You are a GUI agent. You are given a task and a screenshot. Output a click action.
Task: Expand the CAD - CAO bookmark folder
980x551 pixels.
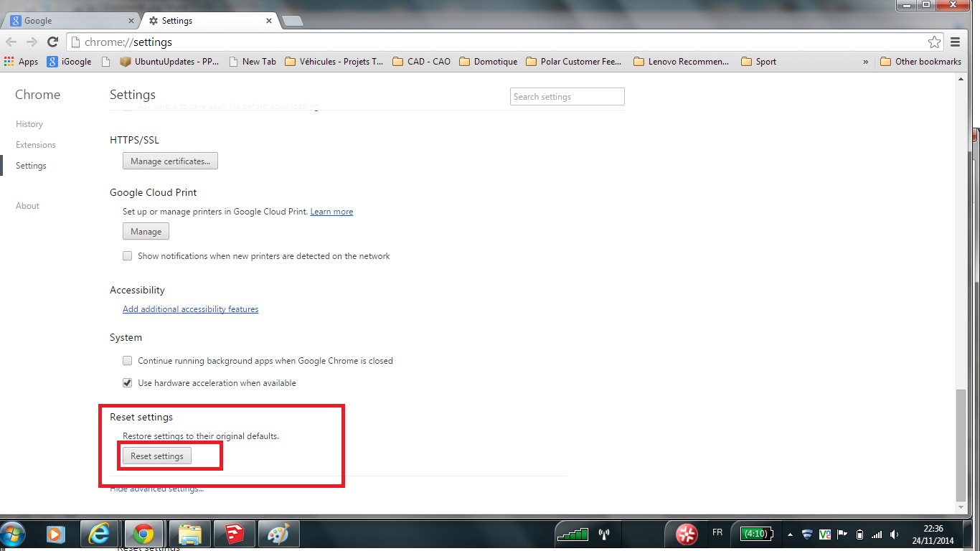(x=422, y=62)
